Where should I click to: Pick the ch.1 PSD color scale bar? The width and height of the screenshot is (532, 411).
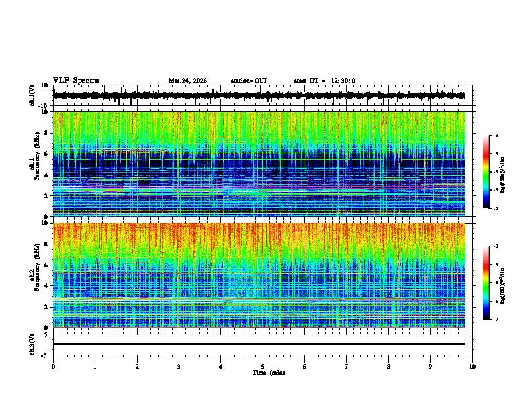coord(486,172)
